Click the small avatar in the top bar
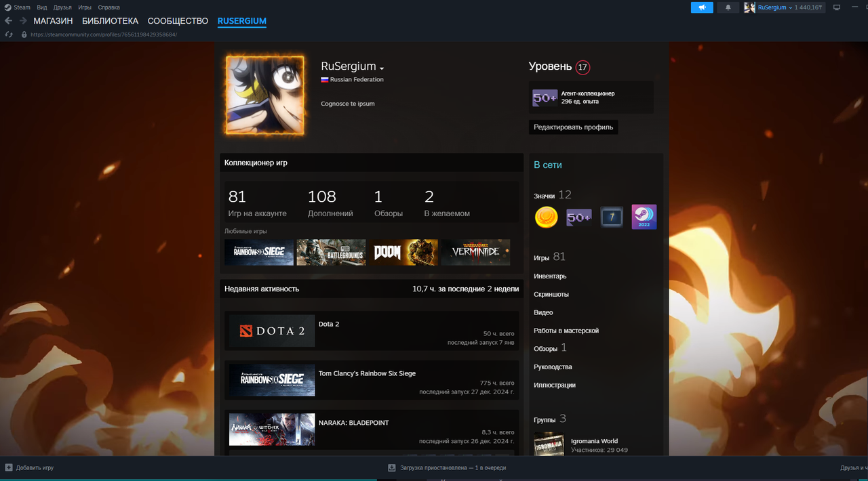 (749, 7)
